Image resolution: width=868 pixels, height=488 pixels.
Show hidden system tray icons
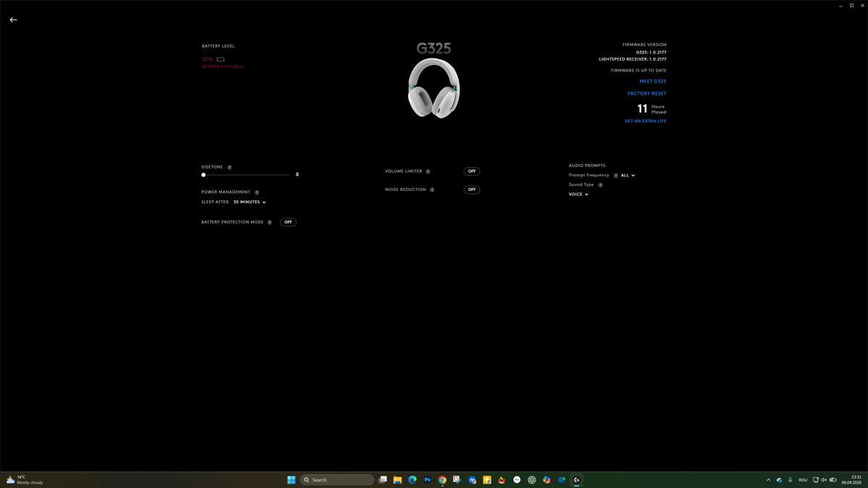click(768, 480)
